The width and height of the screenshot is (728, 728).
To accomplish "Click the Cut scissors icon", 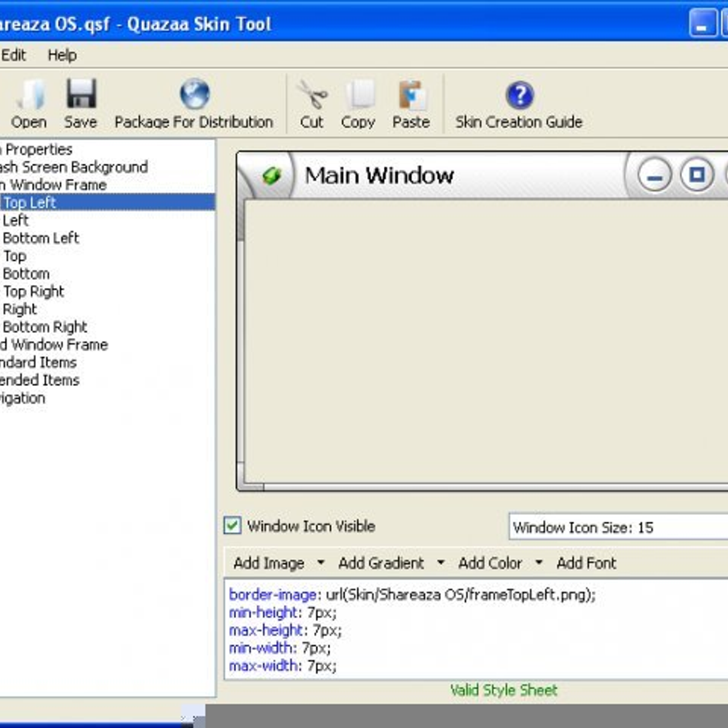I will coord(312,95).
